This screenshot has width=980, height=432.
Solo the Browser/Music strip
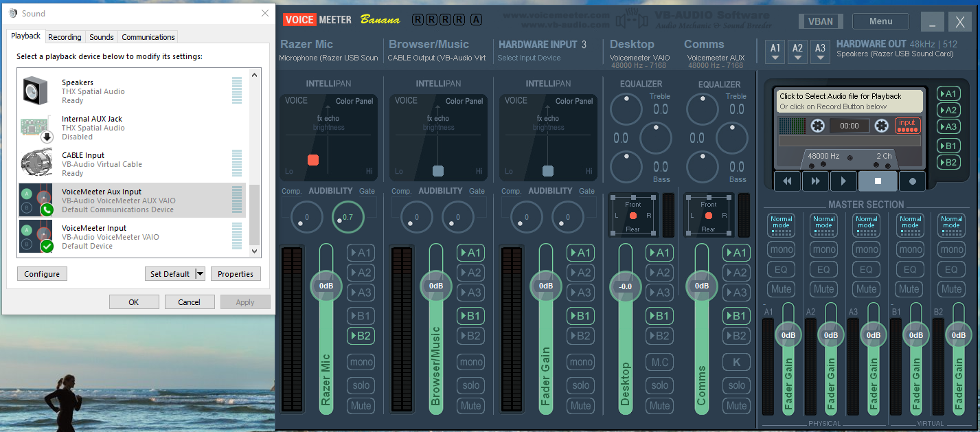tap(470, 385)
